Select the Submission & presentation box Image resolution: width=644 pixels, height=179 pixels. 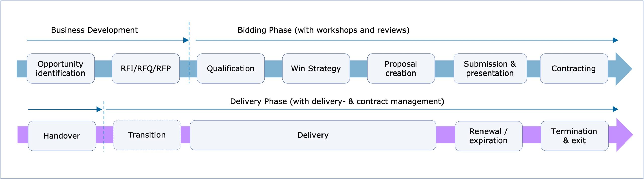(490, 68)
